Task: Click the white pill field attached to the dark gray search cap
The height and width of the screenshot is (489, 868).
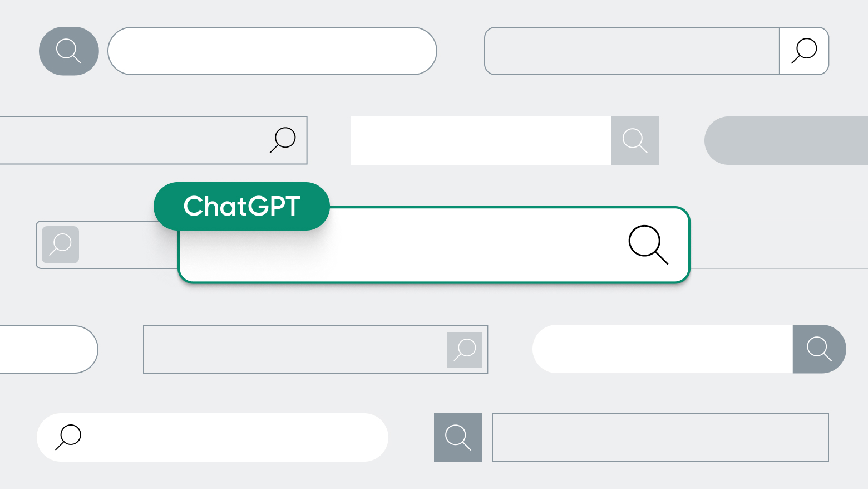Action: click(662, 349)
